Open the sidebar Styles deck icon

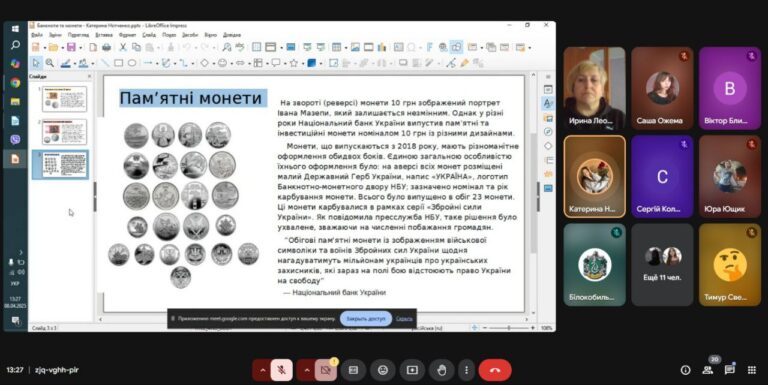click(x=548, y=103)
